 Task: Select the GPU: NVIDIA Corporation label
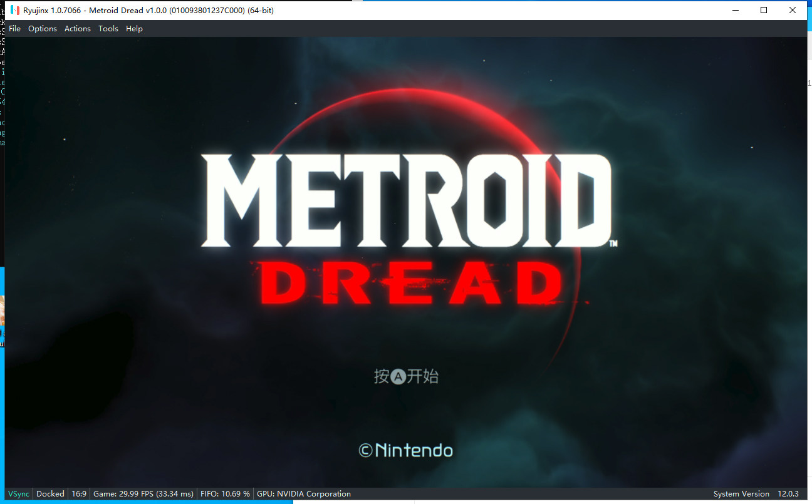pos(304,494)
